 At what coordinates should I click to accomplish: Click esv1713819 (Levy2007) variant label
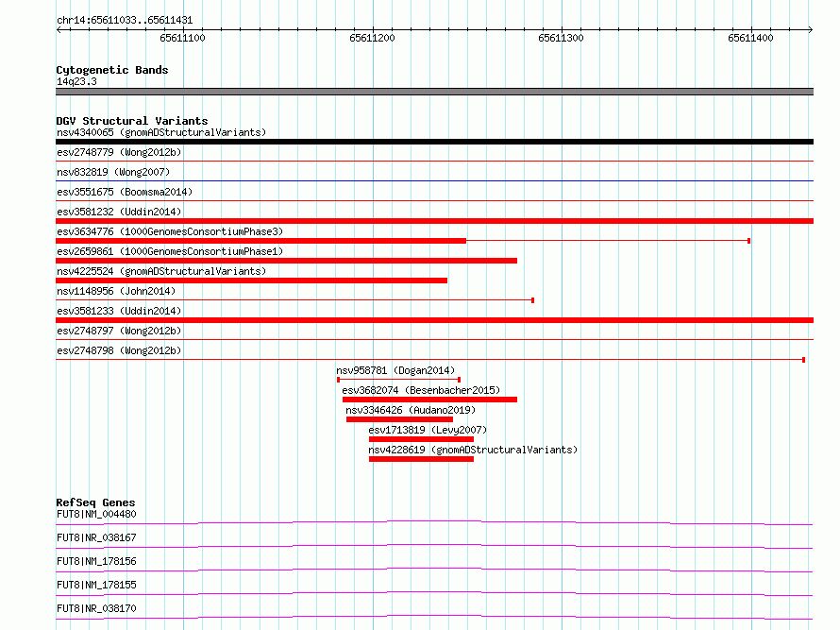coord(428,430)
